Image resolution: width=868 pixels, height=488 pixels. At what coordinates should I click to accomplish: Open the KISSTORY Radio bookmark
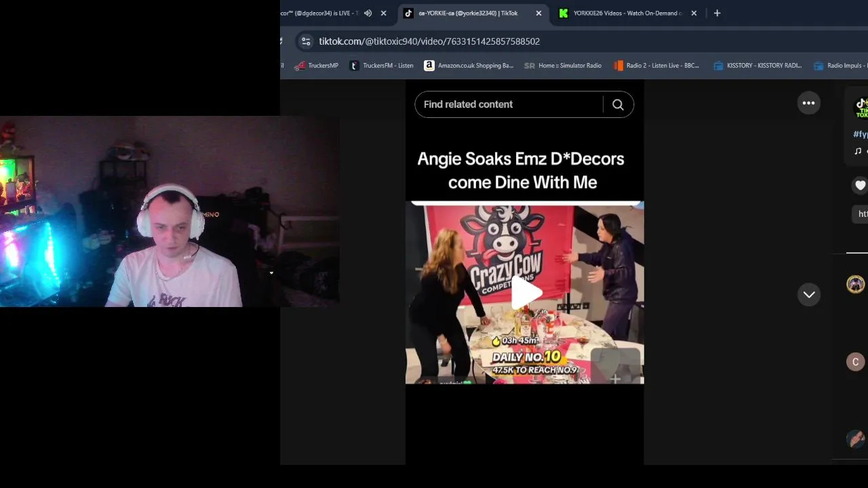(757, 66)
